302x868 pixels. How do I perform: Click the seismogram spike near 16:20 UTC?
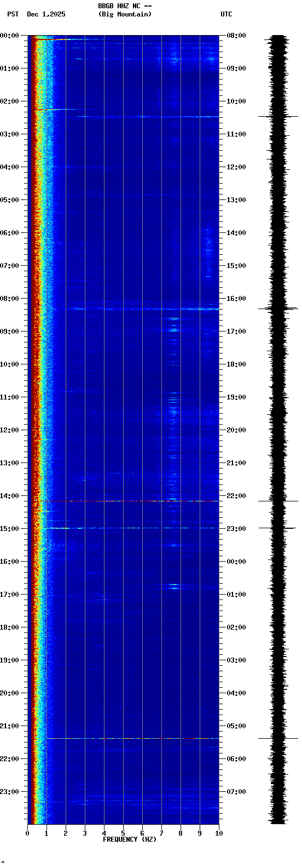click(x=278, y=309)
